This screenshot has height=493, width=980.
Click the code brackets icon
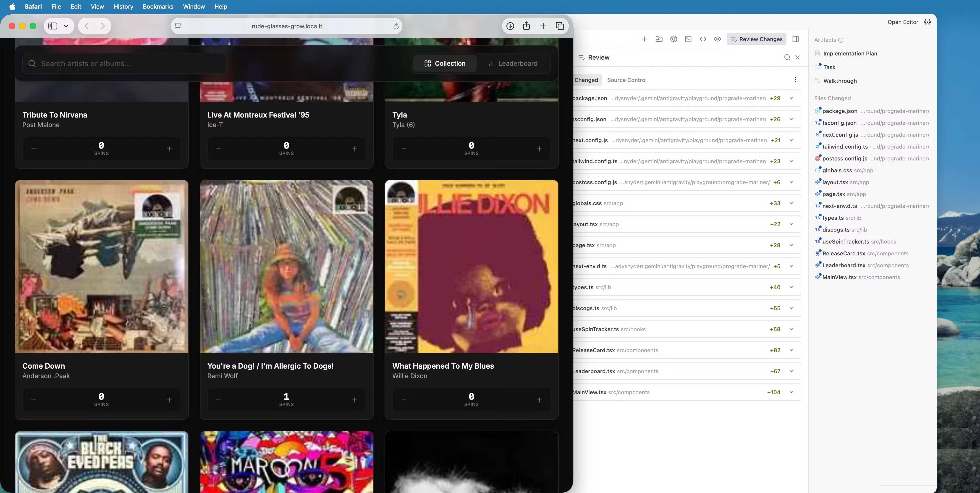703,39
